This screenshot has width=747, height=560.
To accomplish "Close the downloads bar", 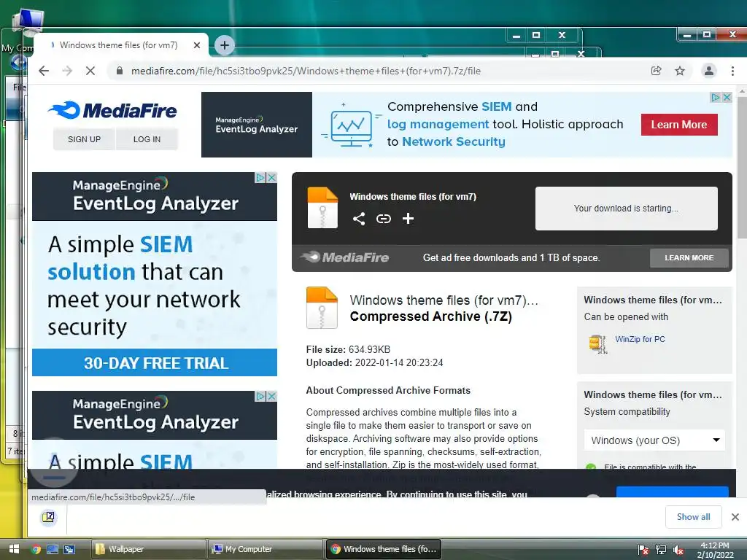I will pyautogui.click(x=735, y=517).
